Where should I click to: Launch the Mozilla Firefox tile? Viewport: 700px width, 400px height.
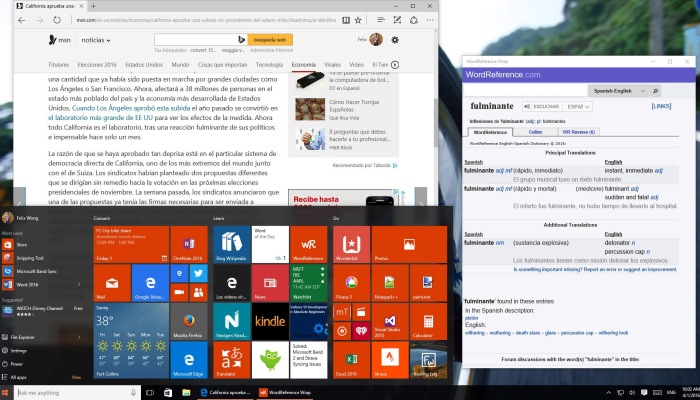(189, 321)
